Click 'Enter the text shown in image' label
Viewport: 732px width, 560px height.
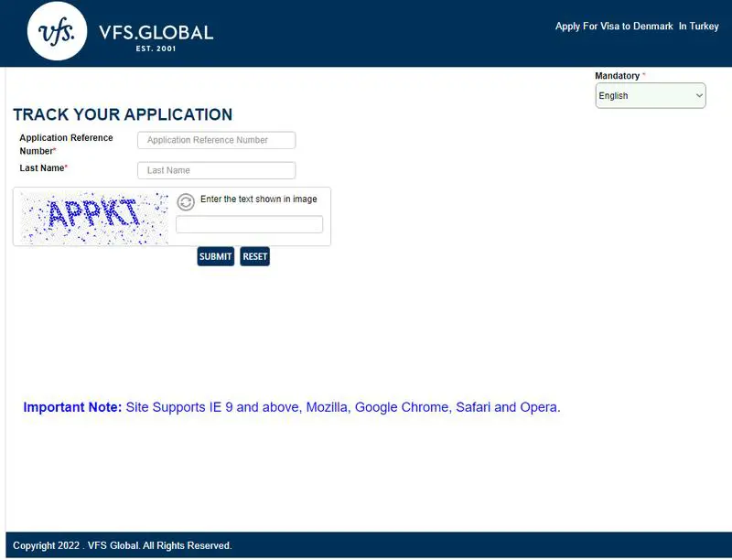pyautogui.click(x=257, y=199)
